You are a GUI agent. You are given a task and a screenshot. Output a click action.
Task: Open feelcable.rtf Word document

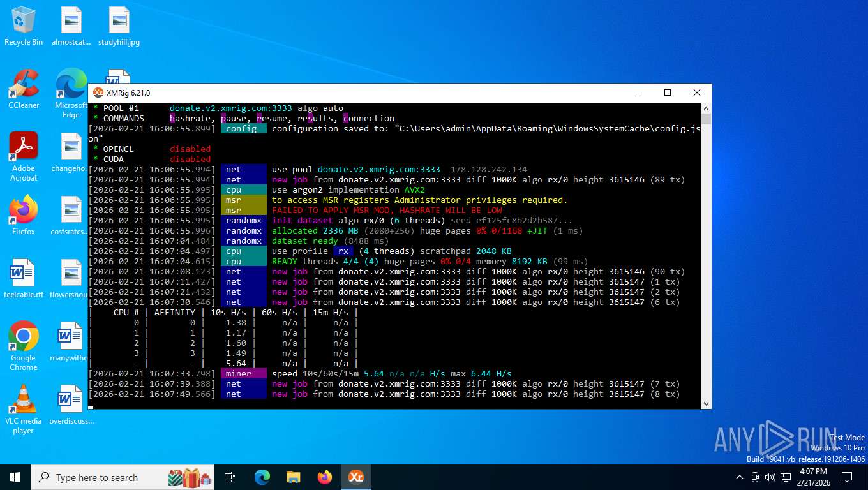click(x=24, y=279)
